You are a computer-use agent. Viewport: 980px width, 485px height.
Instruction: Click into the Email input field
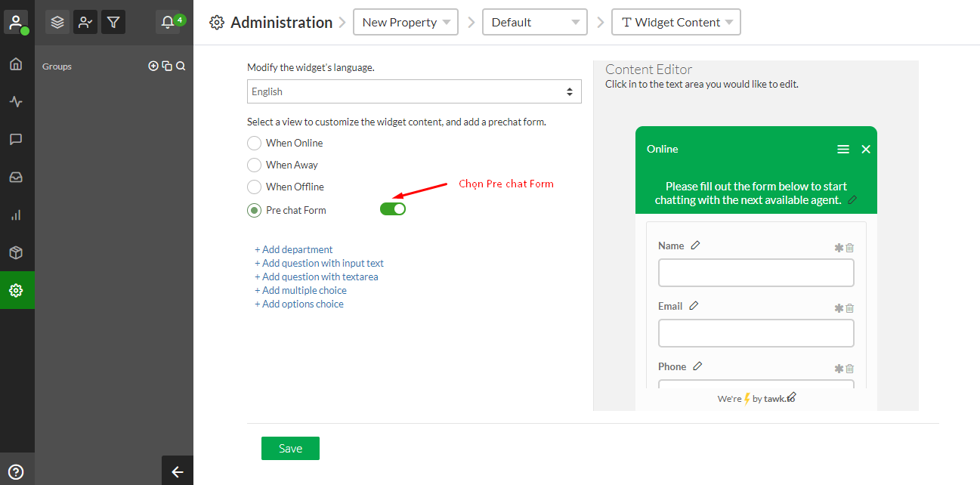click(756, 333)
